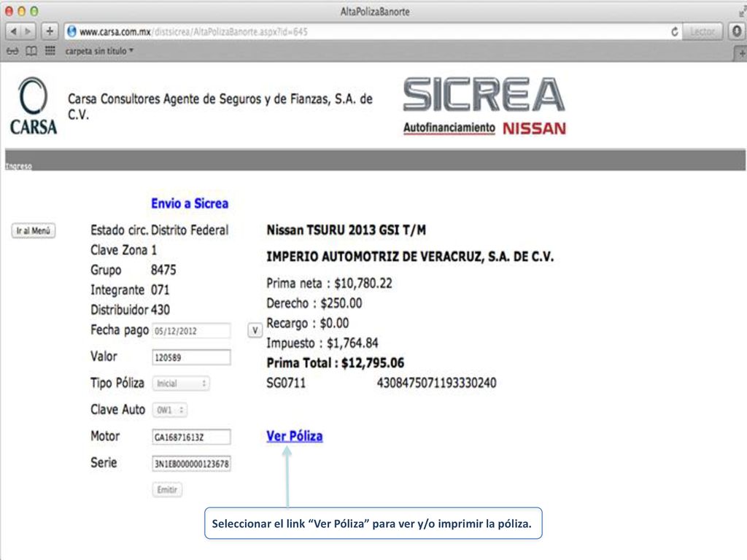
Task: Click the address bar URL field
Action: 371,32
